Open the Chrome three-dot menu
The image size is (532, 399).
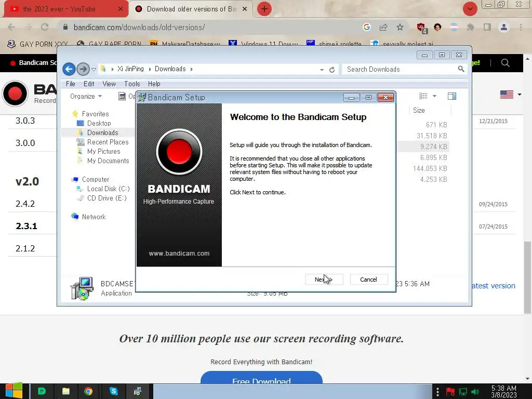click(521, 27)
